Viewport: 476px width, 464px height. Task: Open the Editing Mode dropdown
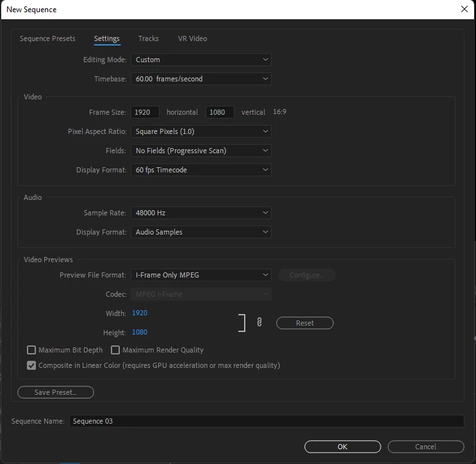(201, 60)
